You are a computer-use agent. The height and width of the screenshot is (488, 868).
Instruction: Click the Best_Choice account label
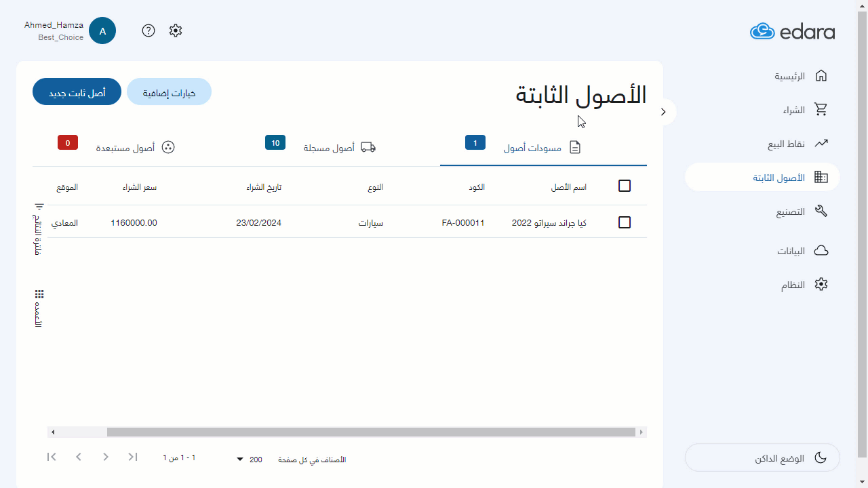coord(61,37)
